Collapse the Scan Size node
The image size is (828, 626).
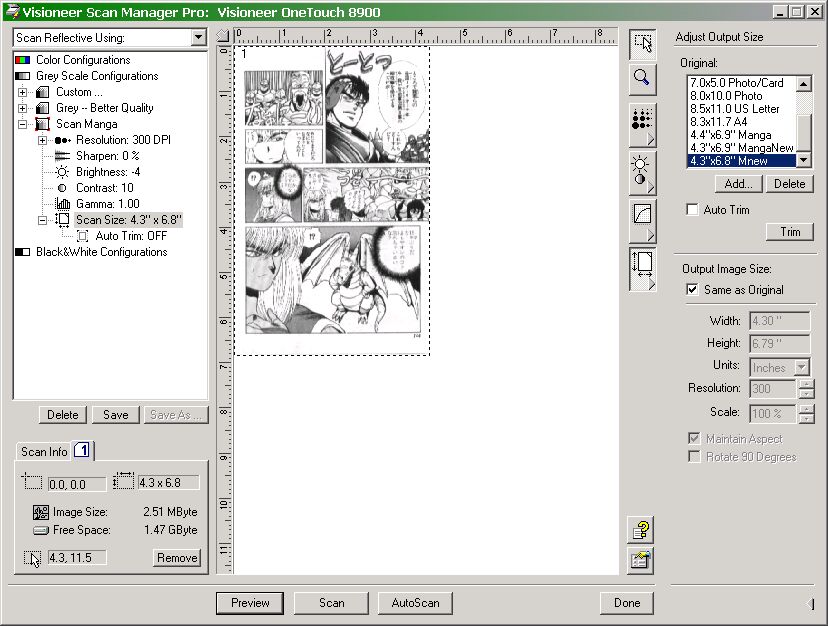[42, 220]
